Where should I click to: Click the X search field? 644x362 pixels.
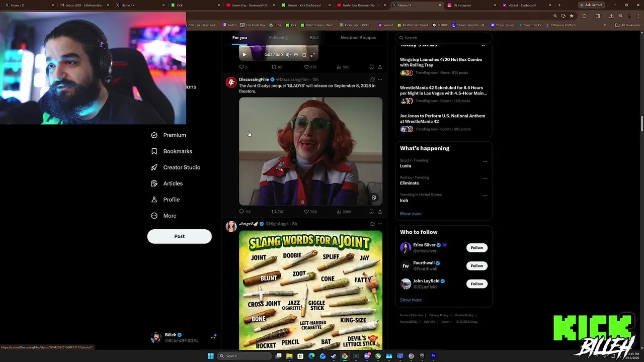[444, 38]
